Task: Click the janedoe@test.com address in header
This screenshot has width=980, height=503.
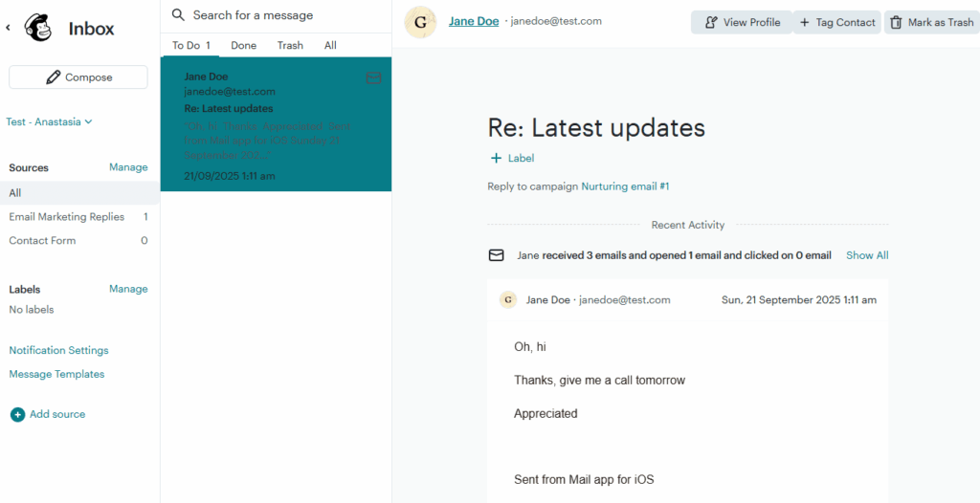Action: [x=556, y=21]
